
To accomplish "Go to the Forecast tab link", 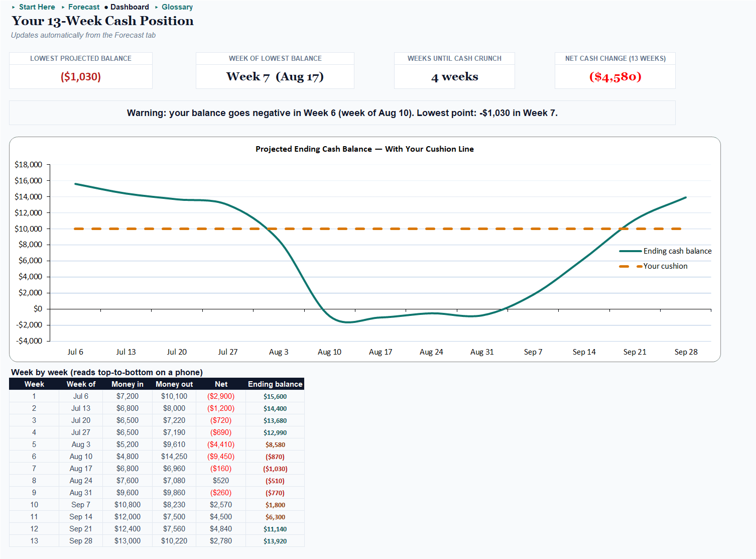I will [84, 7].
